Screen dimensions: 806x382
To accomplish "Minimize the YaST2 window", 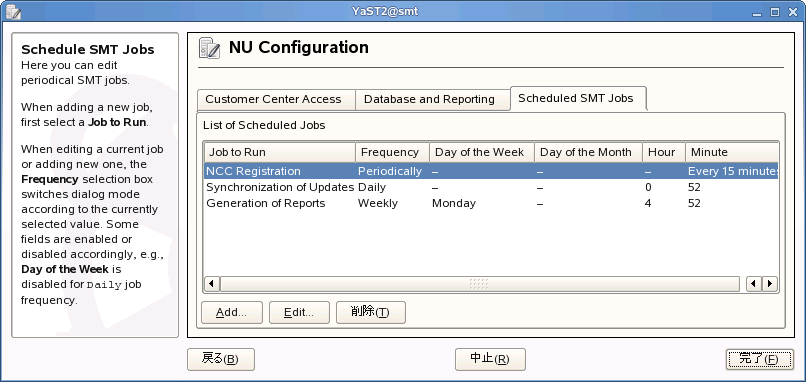I will click(x=757, y=12).
